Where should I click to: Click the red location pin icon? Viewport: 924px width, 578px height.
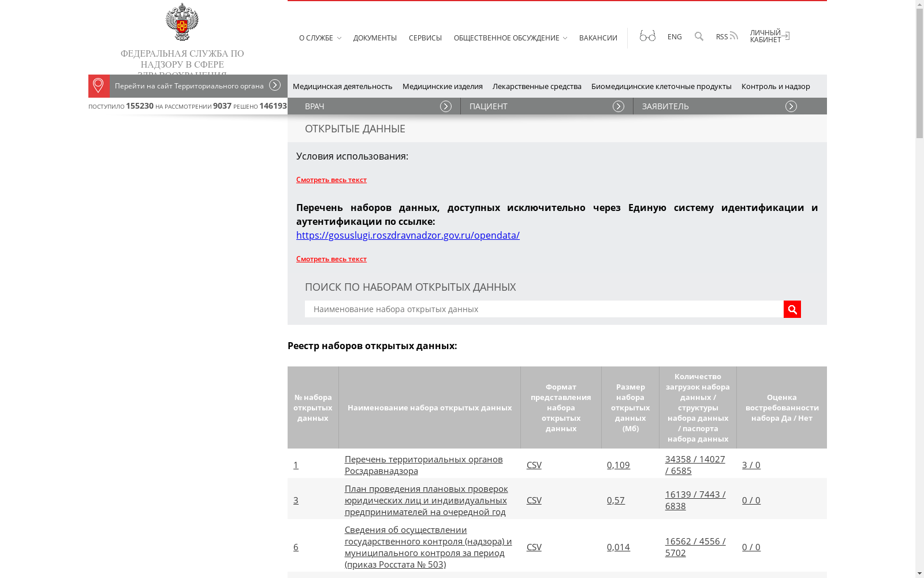(99, 86)
